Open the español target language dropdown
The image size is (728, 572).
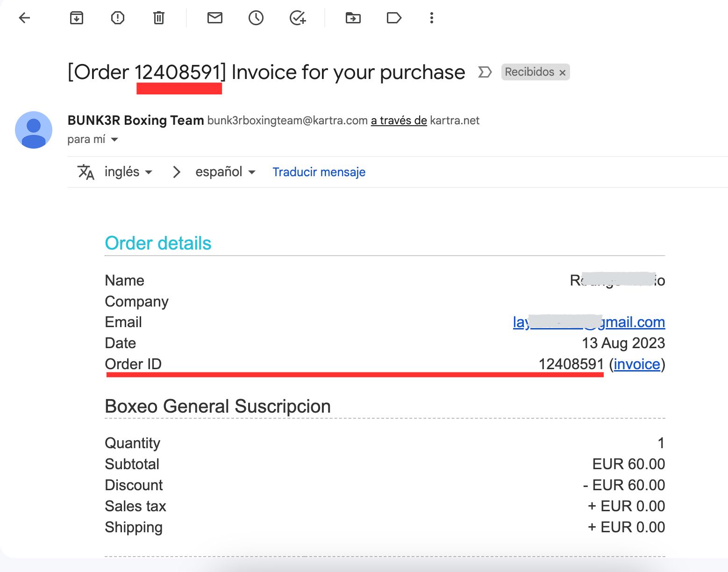(225, 172)
